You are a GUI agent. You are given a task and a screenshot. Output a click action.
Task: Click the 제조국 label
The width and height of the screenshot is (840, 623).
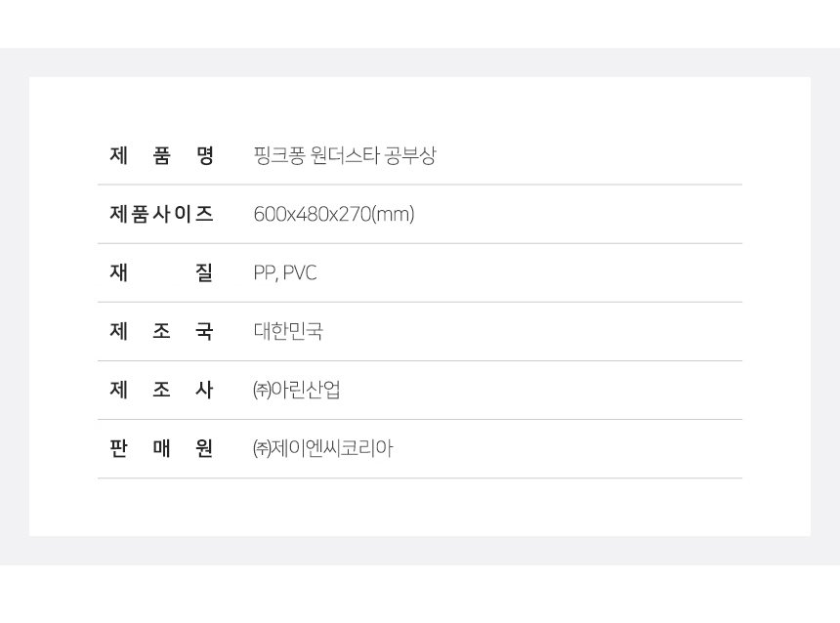161,331
